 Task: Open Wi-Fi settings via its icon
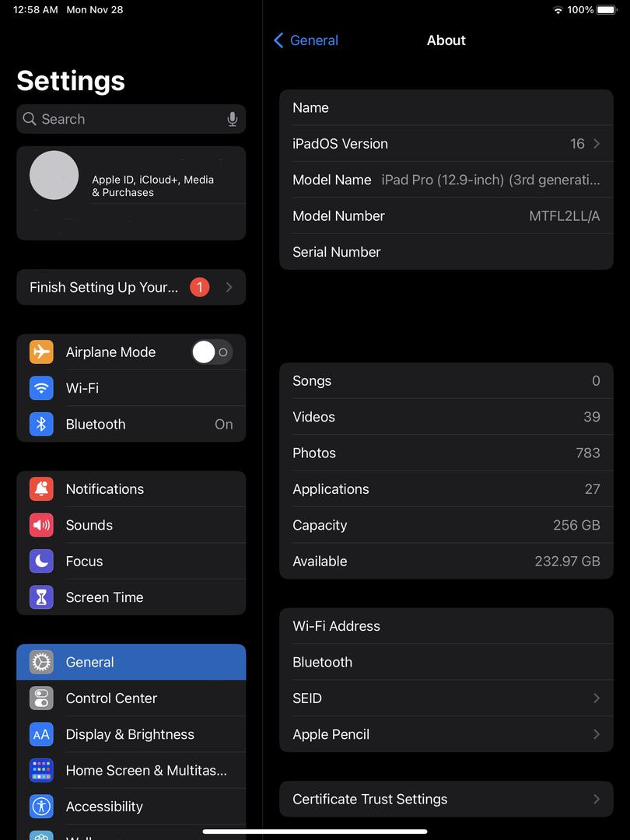tap(41, 388)
